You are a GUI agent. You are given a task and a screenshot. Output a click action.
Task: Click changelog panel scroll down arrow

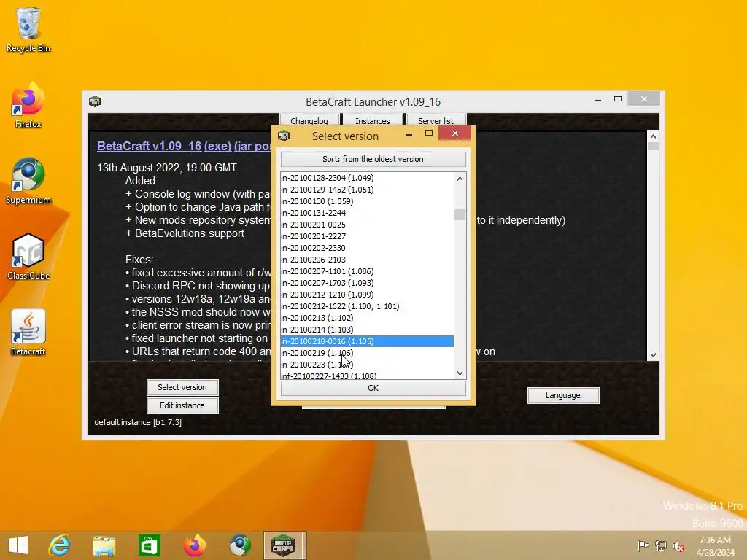(x=653, y=355)
